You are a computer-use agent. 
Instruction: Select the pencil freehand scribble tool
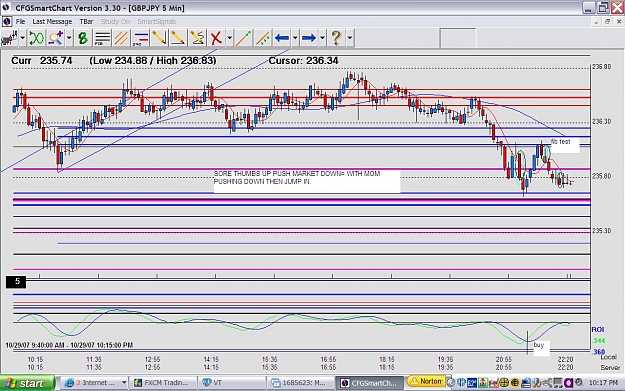(x=197, y=38)
